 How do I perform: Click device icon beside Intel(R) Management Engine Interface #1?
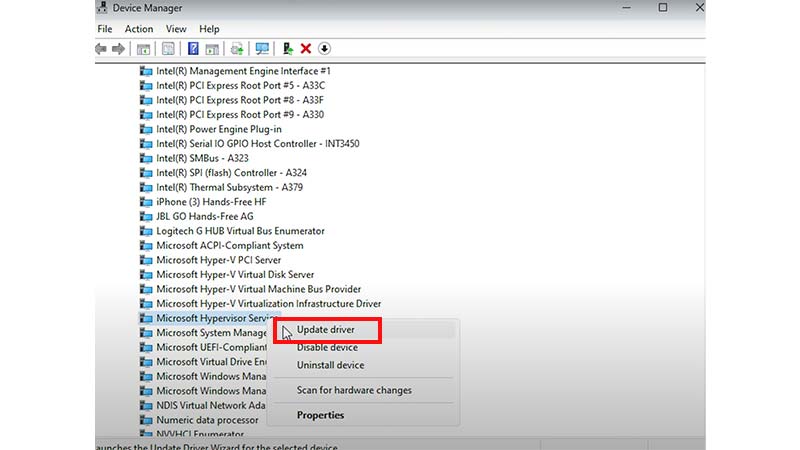point(146,71)
